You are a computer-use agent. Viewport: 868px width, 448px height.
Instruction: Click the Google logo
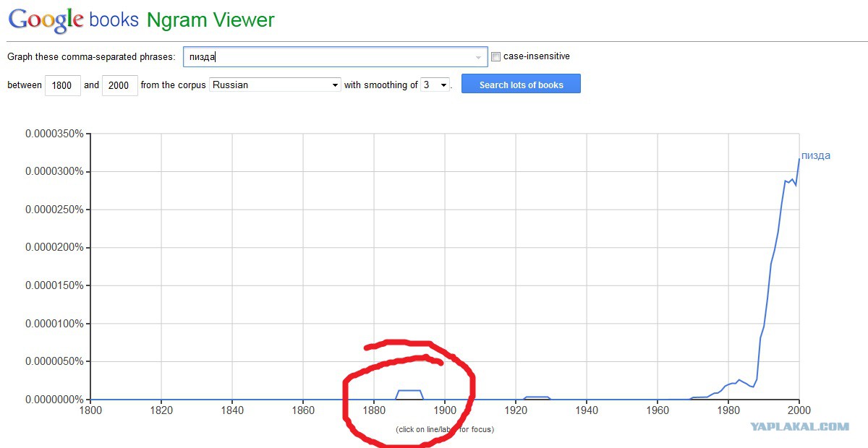coord(46,20)
